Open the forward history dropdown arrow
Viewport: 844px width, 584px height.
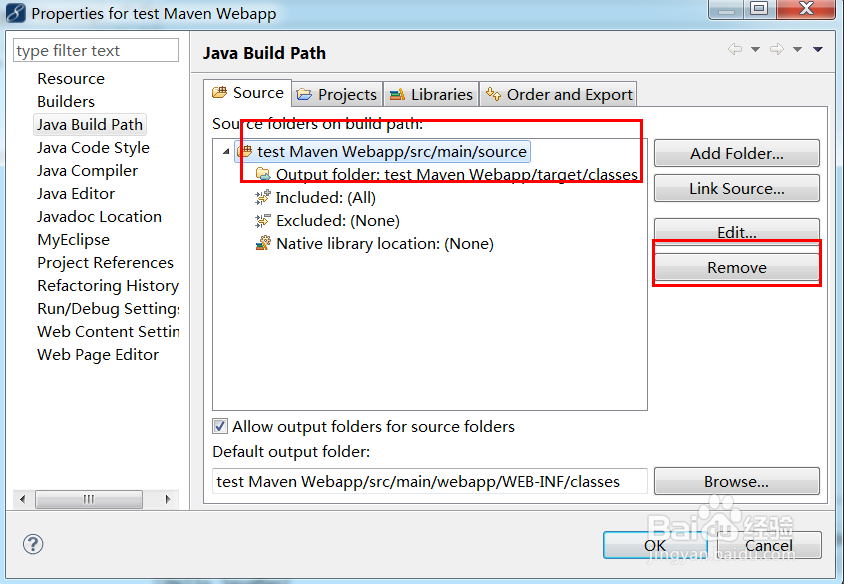[x=797, y=50]
